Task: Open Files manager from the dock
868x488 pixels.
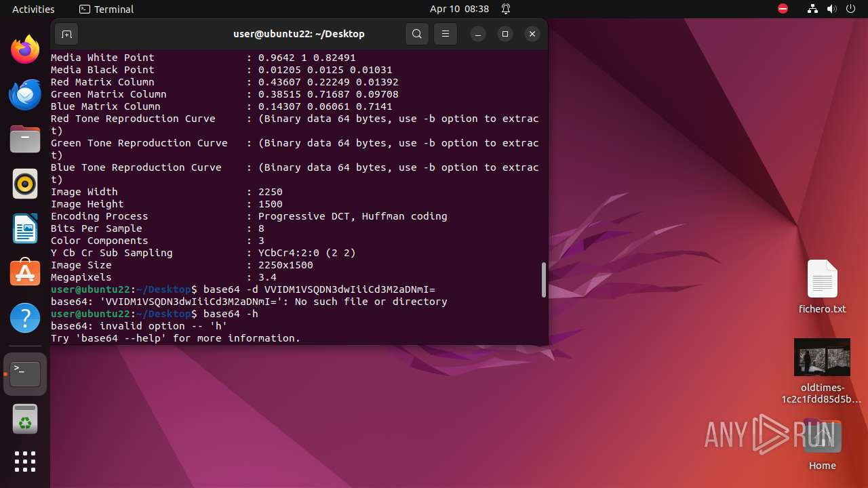Action: 25,139
